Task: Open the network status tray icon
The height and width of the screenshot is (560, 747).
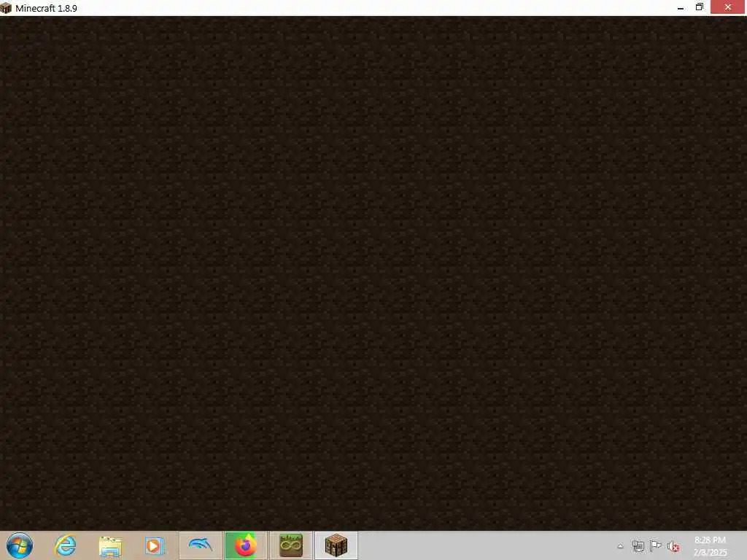Action: (x=638, y=546)
